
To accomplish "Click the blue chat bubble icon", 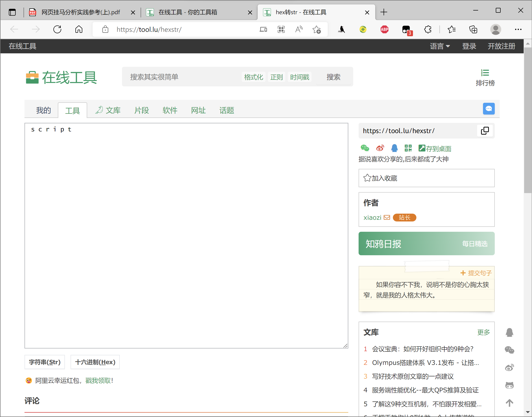I will [488, 109].
